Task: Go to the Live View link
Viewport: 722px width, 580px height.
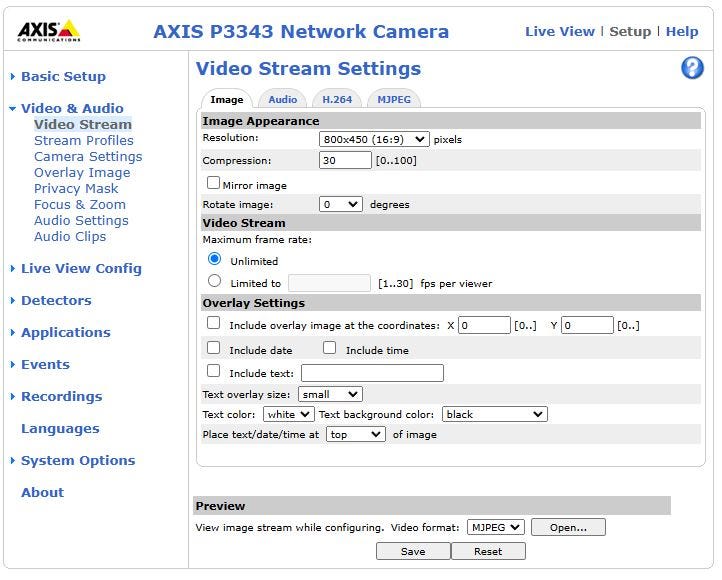Action: [560, 31]
